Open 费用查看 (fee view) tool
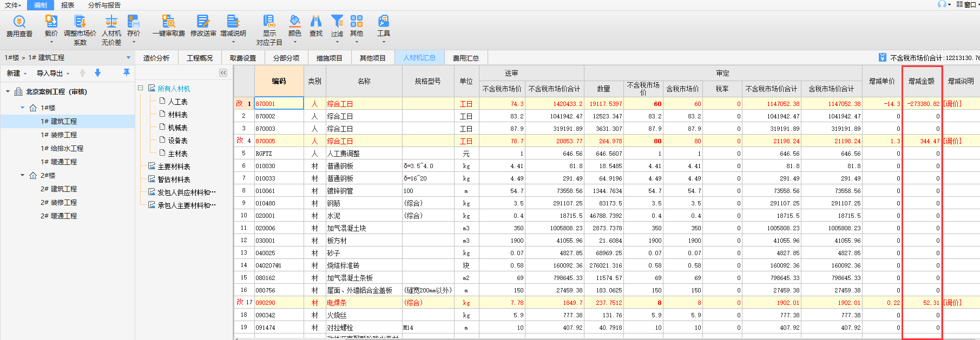This screenshot has width=980, height=340. point(19,22)
